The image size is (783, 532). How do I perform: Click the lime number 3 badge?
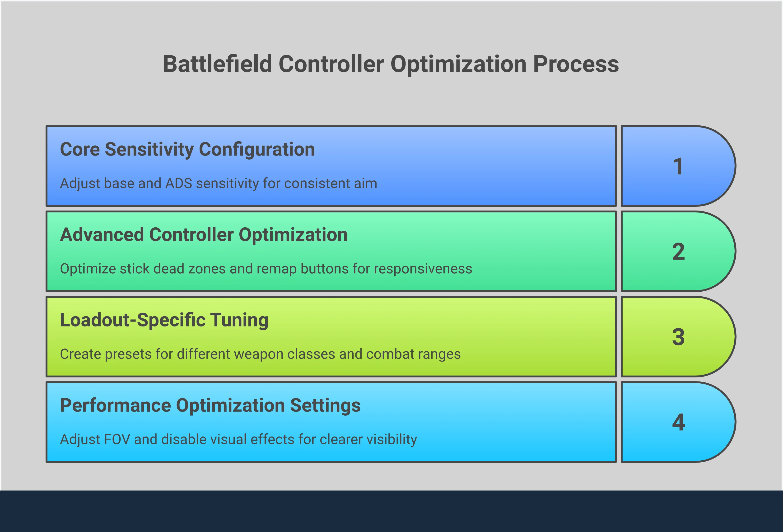click(678, 337)
